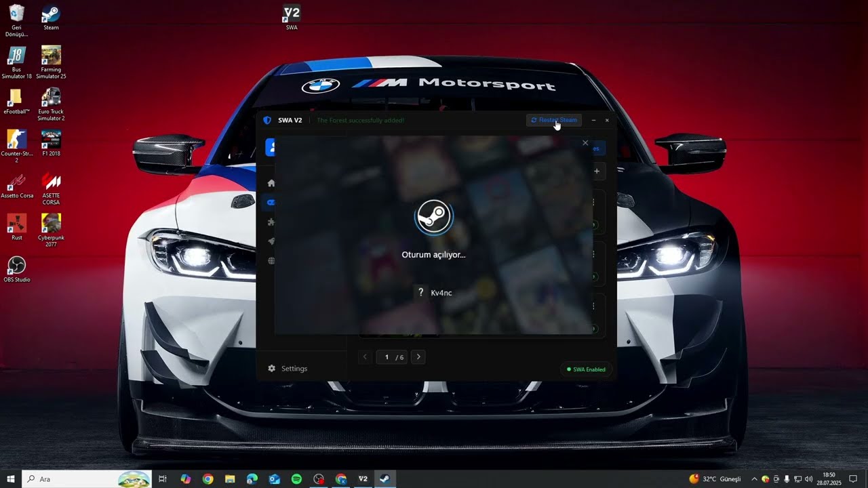Select the Recycle Bin desktop icon
The height and width of the screenshot is (488, 868).
[x=17, y=22]
